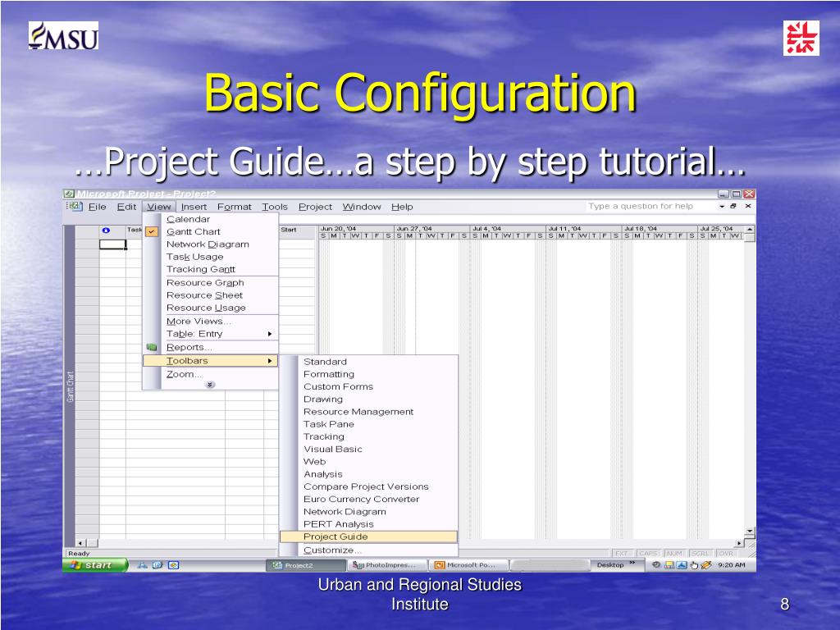This screenshot has height=630, width=840.
Task: Expand the Desktop toolbar chevron
Action: pyautogui.click(x=632, y=564)
